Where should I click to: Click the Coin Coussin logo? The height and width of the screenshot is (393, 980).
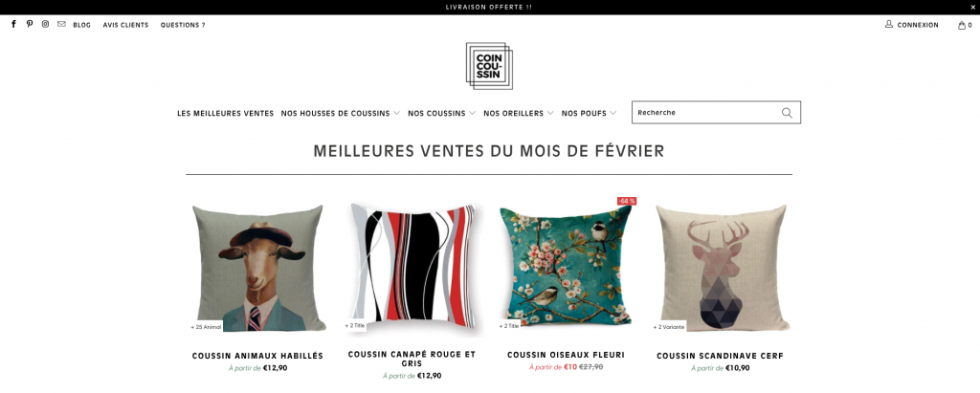[489, 66]
